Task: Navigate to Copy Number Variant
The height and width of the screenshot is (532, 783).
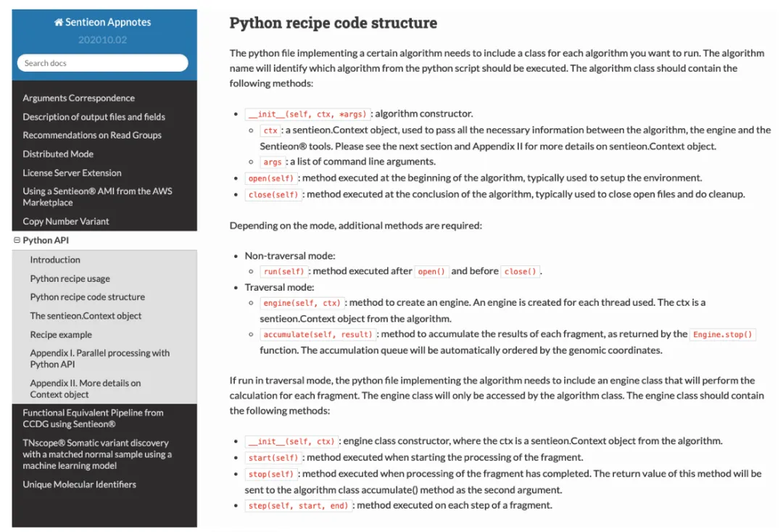Action: pos(66,221)
